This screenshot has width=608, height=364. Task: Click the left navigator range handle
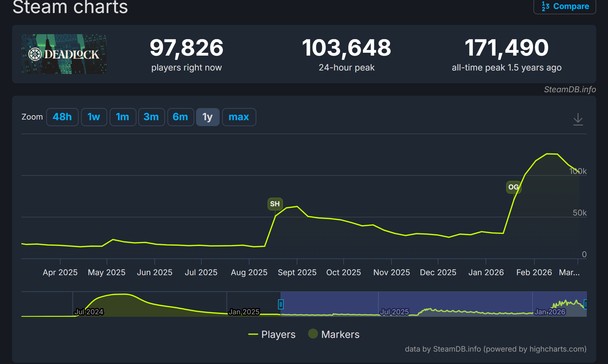[x=281, y=304]
